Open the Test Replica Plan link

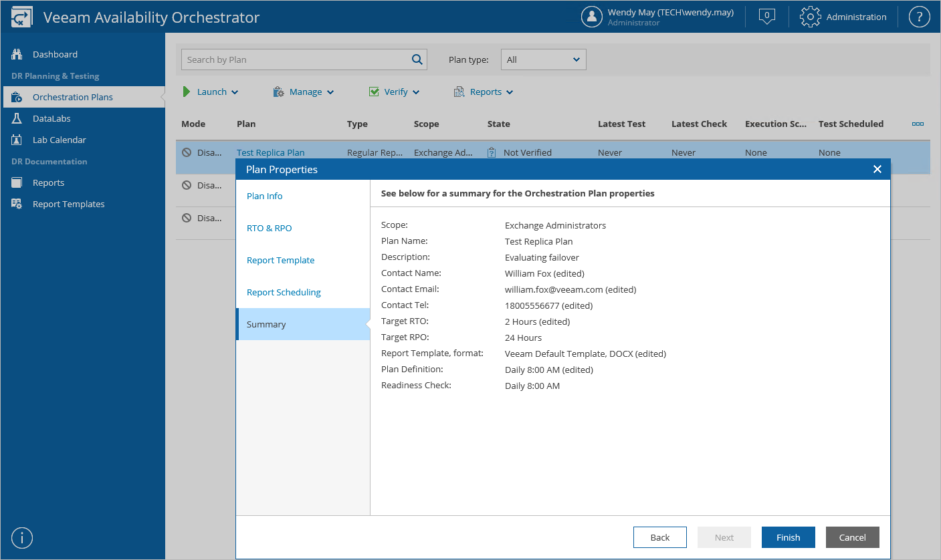click(x=270, y=152)
